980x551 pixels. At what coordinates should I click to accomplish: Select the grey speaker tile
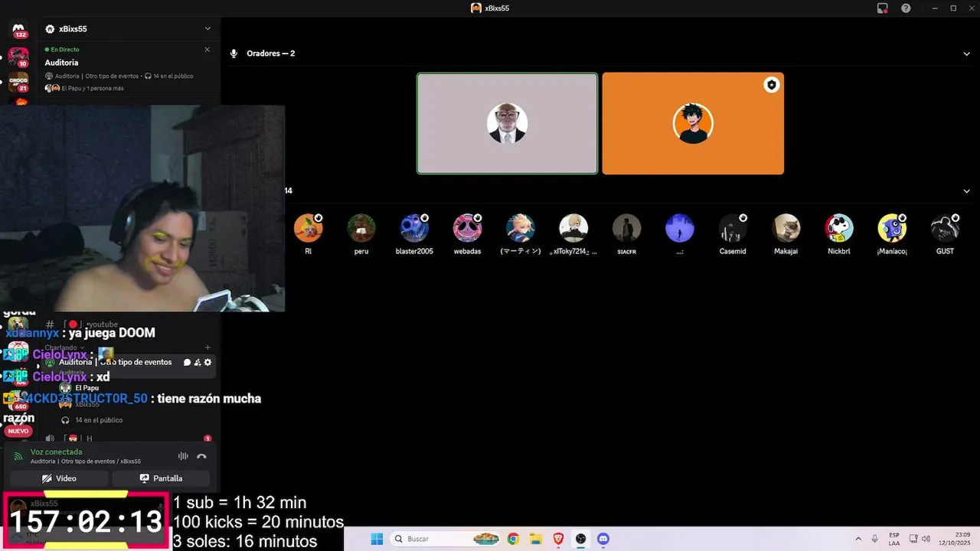[x=507, y=123]
